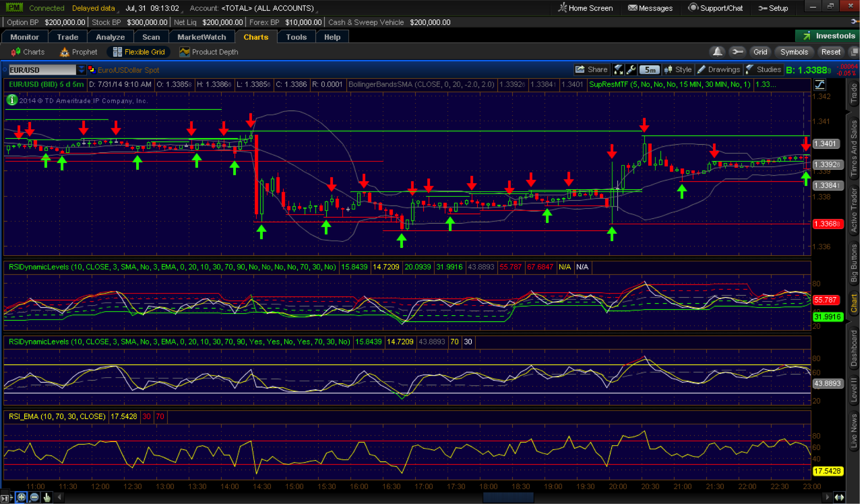Open Edit Studies flask shortcut icon
860x504 pixels.
pos(618,69)
